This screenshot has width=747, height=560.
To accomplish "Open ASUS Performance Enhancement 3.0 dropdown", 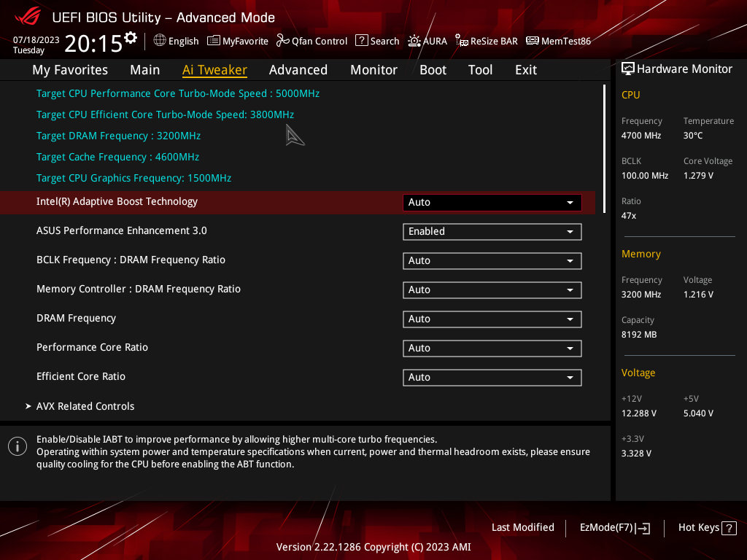I will 492,231.
